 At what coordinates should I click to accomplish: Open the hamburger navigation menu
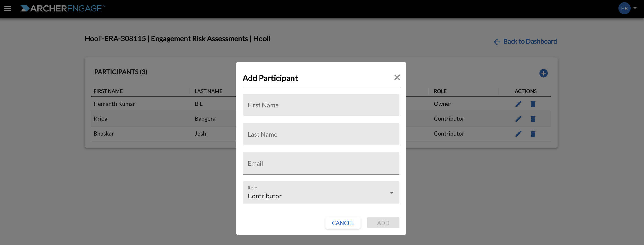pos(7,8)
